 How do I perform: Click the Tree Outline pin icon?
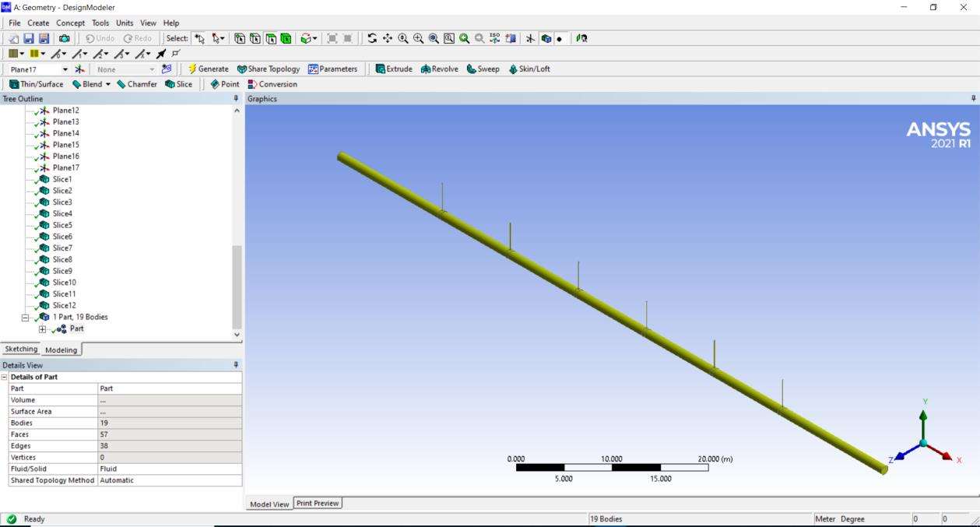click(236, 99)
